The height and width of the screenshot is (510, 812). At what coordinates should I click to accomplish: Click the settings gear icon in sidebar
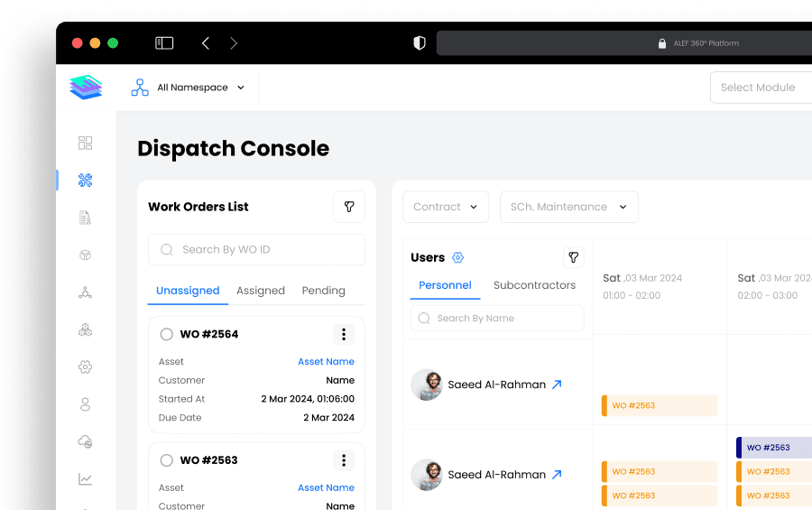coord(86,367)
